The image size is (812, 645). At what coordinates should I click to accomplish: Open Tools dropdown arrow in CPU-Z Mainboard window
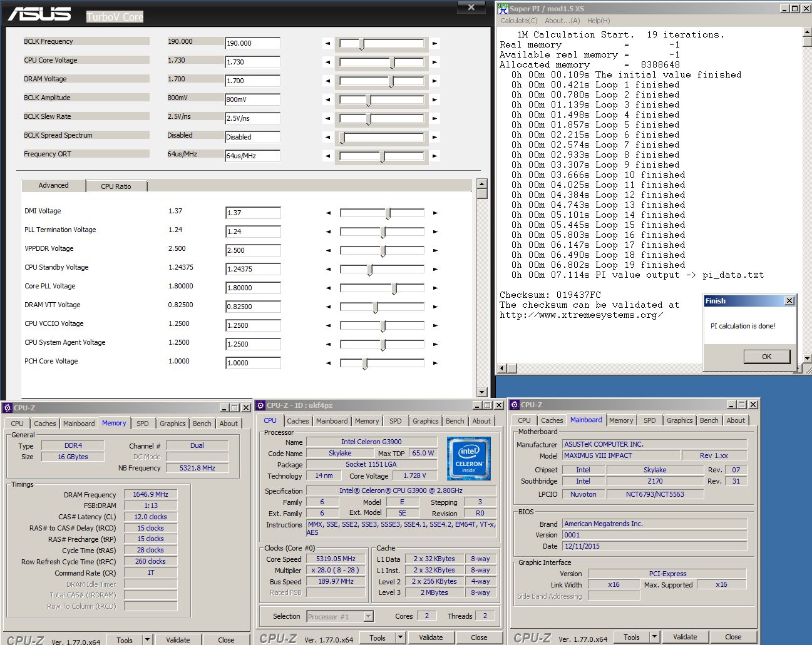pyautogui.click(x=655, y=637)
